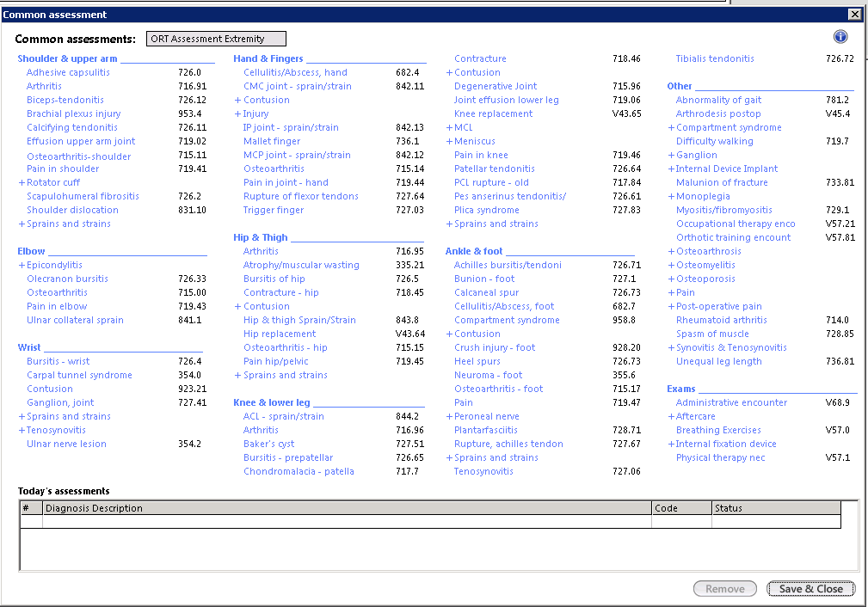Expand Osteoporosis under Other
The image size is (868, 607).
tap(701, 279)
